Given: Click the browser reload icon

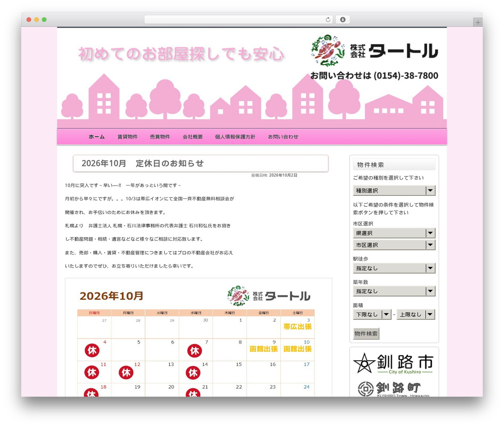Looking at the screenshot, I should pos(328,20).
